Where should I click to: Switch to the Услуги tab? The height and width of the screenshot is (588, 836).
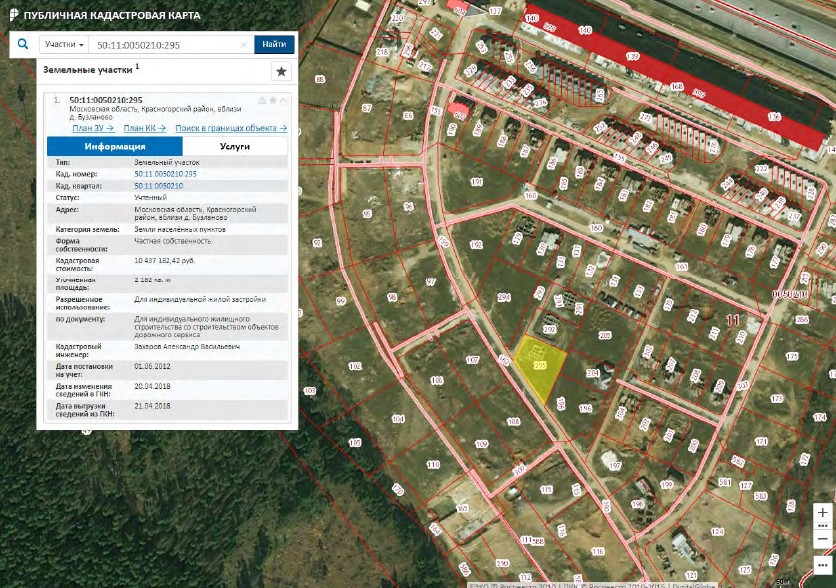pos(235,146)
